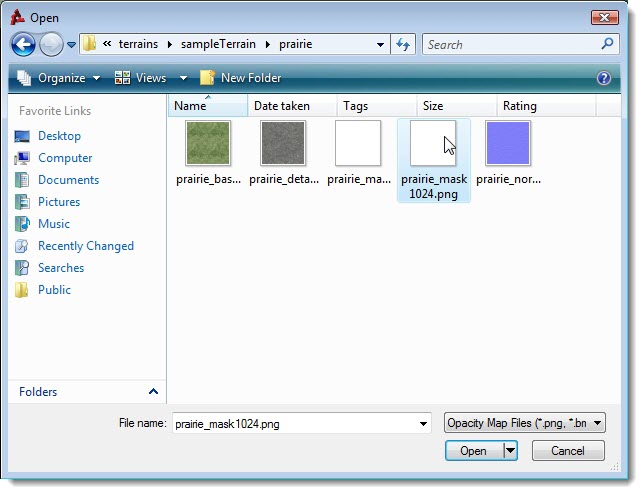Open the recent pages dropdown arrow
Image resolution: width=643 pixels, height=494 pixels.
[71, 45]
